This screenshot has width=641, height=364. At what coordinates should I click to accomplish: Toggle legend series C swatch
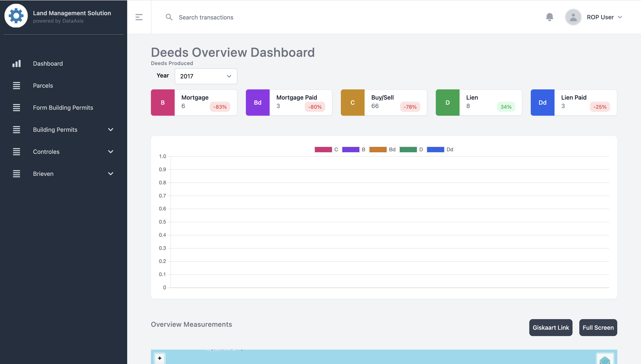tap(323, 149)
